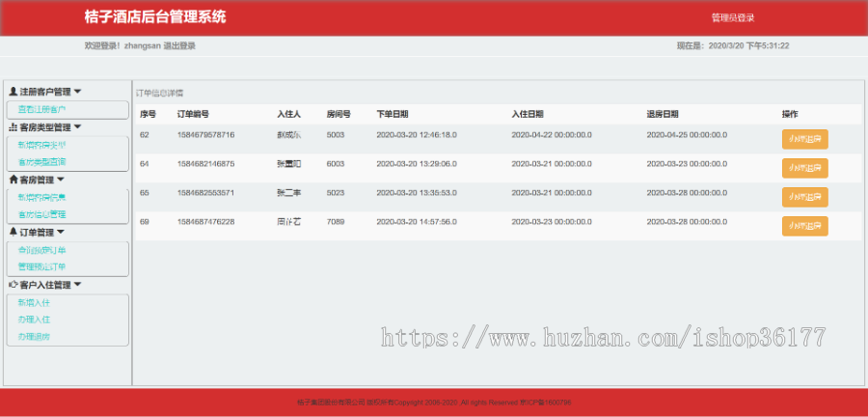This screenshot has width=868, height=417.
Task: Click the person icon beside 注册客户管理
Action: [14, 92]
